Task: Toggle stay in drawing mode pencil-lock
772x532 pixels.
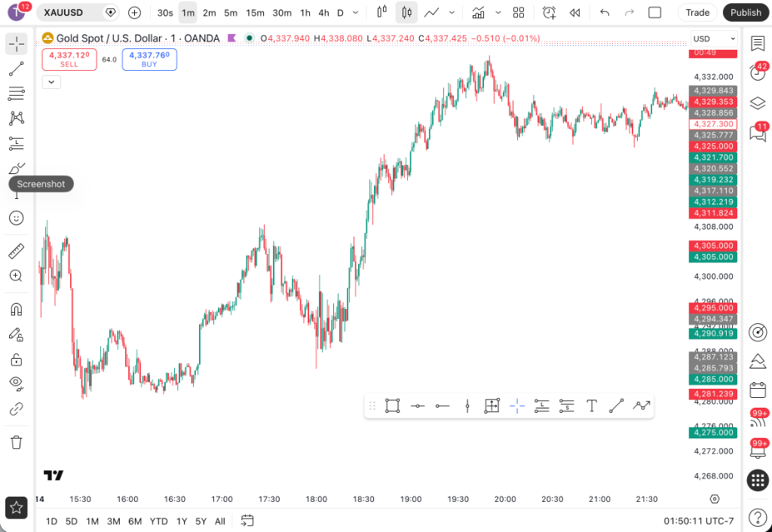Action: 17,335
